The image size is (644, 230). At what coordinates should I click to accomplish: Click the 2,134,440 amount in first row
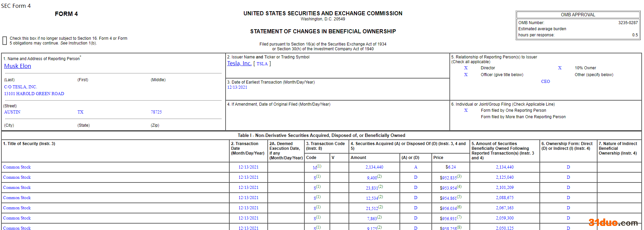coord(374,167)
